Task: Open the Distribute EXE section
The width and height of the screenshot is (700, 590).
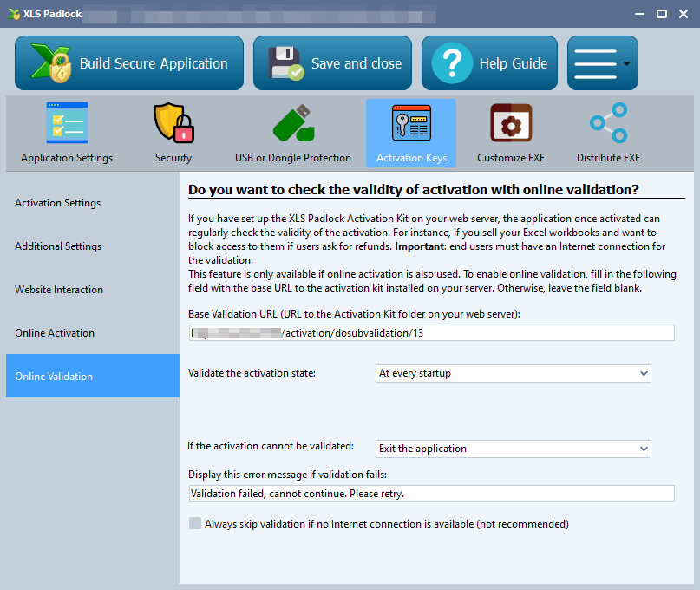Action: pos(608,133)
